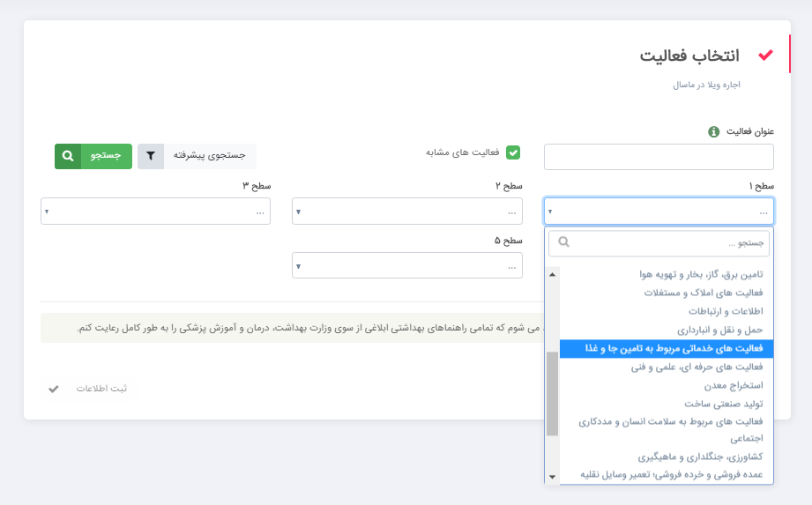The image size is (812, 505).
Task: Select کشاورزی، جنگلداری و ماهیگیری option
Action: click(x=667, y=457)
